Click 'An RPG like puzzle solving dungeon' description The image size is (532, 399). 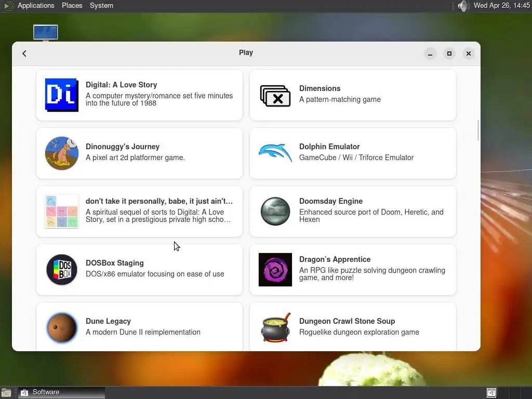coord(372,274)
